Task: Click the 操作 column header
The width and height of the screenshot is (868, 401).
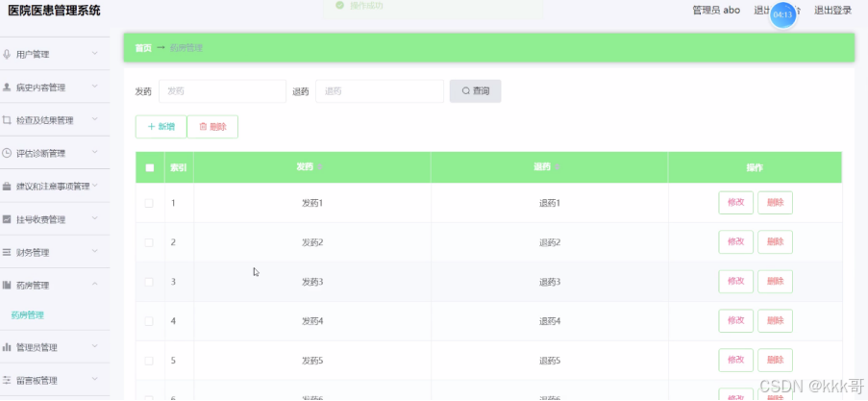Action: pos(755,167)
